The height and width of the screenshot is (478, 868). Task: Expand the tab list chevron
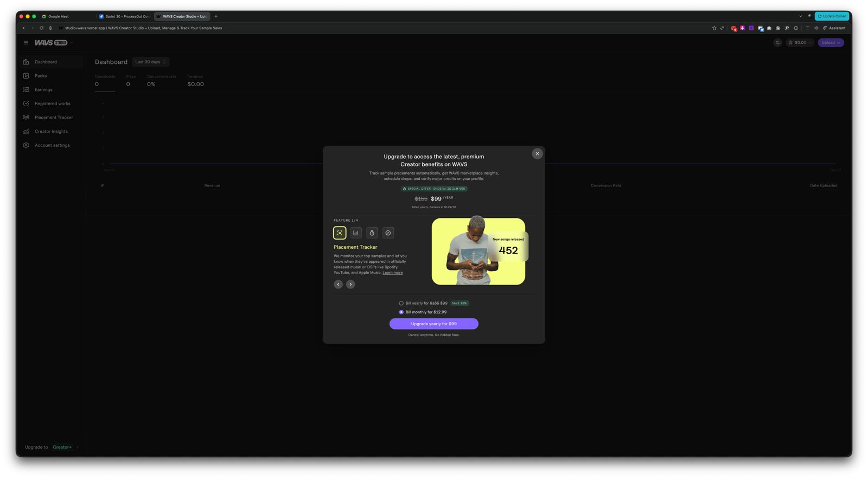(800, 16)
